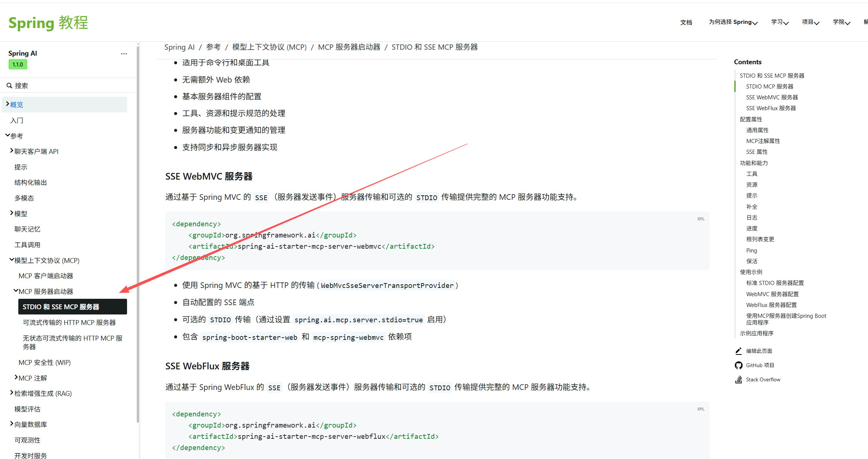The image size is (868, 459).
Task: Open 入门 in the sidebar
Action: [17, 120]
